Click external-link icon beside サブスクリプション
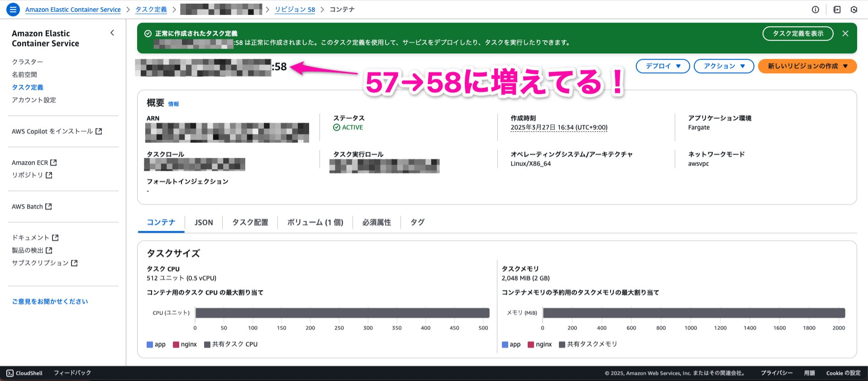The image size is (868, 381). 74,263
